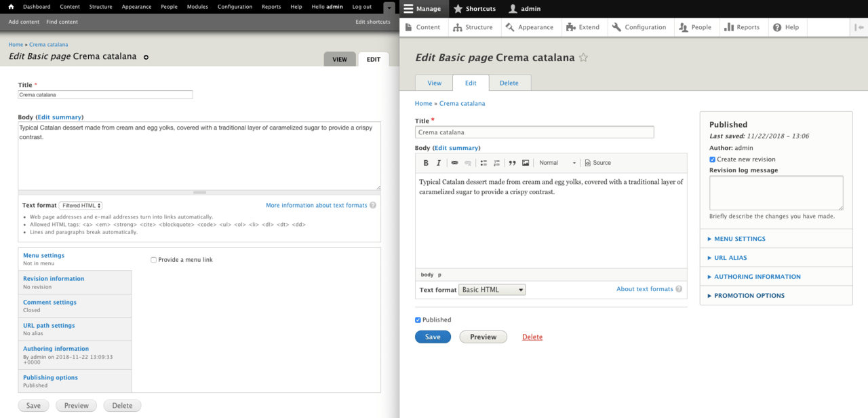
Task: Insert a link using the editor toolbar
Action: [x=454, y=163]
